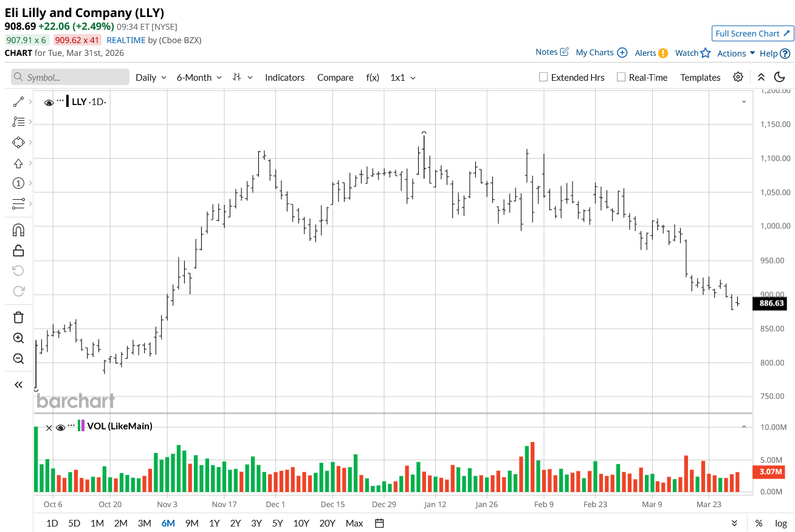Open the bar type dropdown
The width and height of the screenshot is (795, 532).
(x=243, y=78)
